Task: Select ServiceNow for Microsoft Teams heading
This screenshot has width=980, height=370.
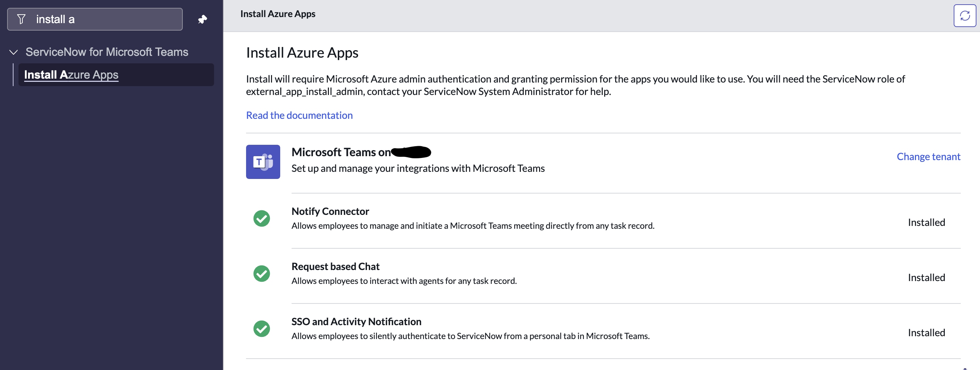Action: point(107,52)
